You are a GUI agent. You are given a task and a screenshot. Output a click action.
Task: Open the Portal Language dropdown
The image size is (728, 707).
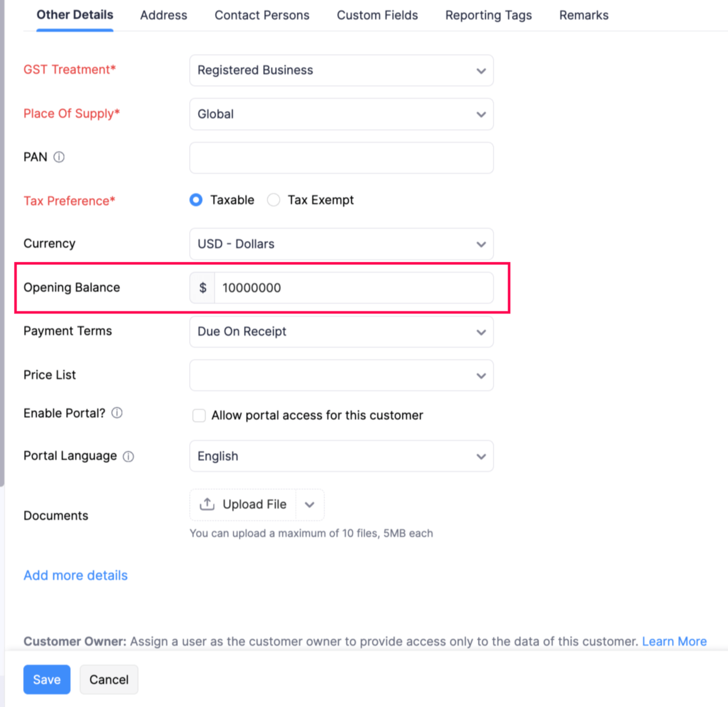pos(341,456)
